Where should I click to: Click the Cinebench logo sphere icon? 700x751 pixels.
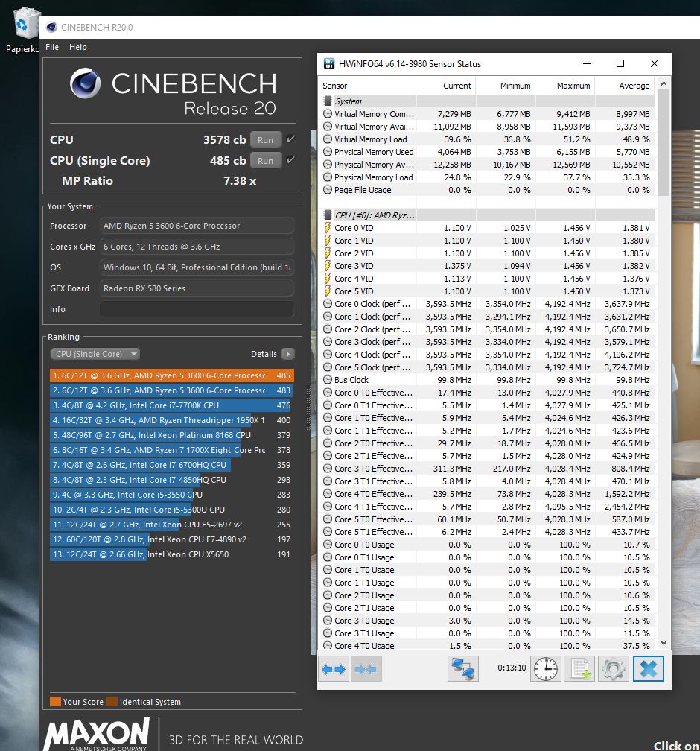[85, 83]
